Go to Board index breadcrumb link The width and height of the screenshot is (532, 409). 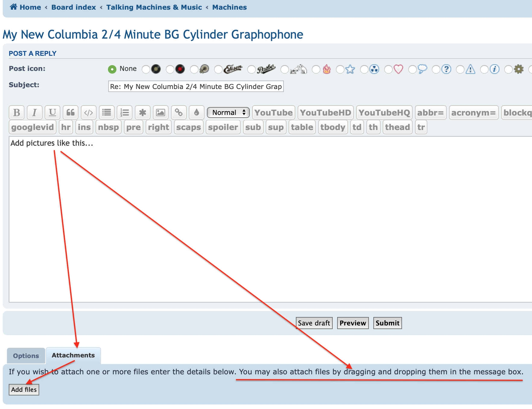[74, 7]
